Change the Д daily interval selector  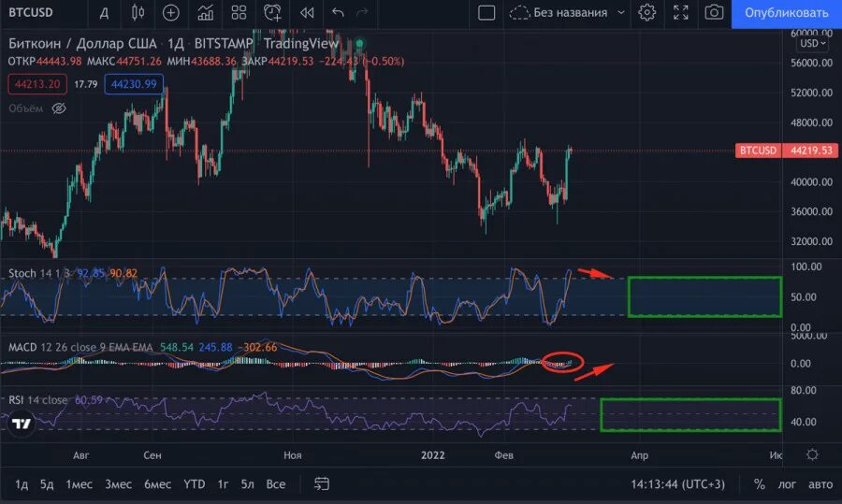coord(104,12)
